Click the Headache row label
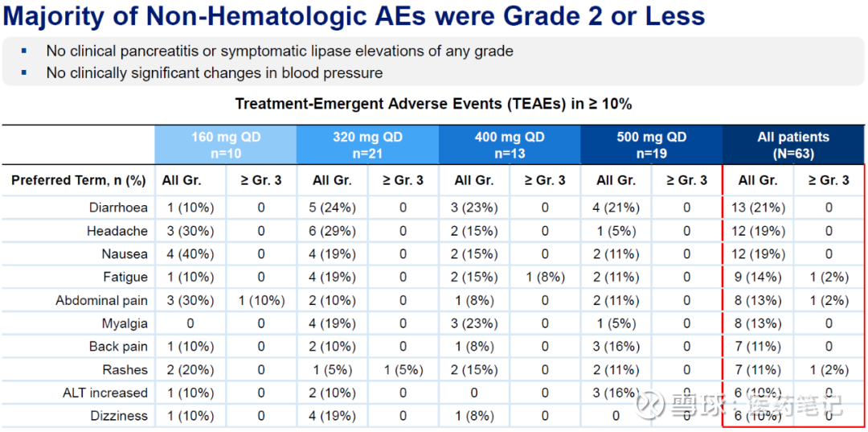The image size is (868, 432). pos(117,231)
